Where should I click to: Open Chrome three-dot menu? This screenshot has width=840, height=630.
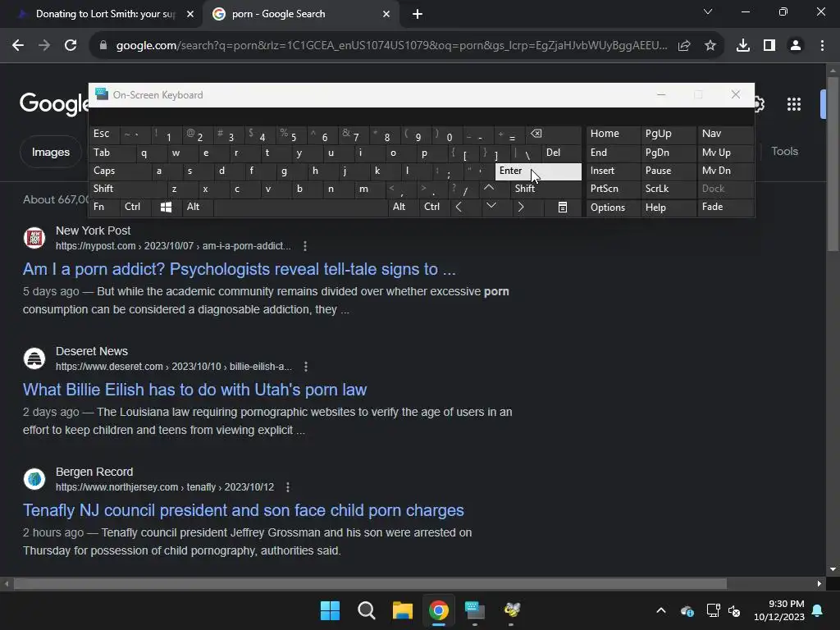822,46
